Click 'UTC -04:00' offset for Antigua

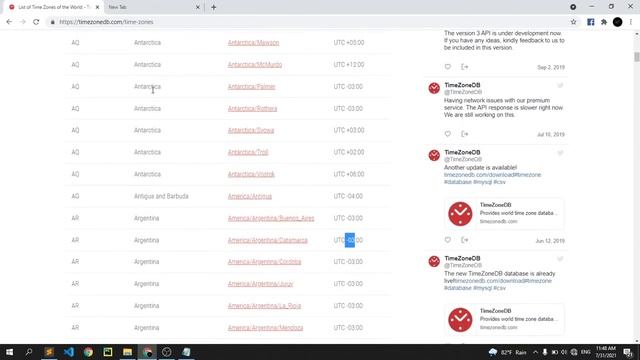[348, 196]
